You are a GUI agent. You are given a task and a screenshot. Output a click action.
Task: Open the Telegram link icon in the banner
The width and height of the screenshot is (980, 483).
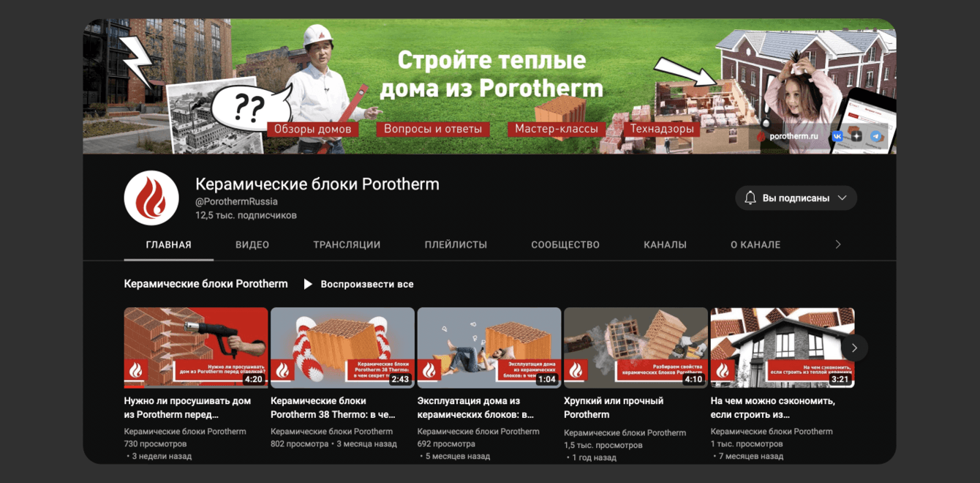[x=875, y=136]
